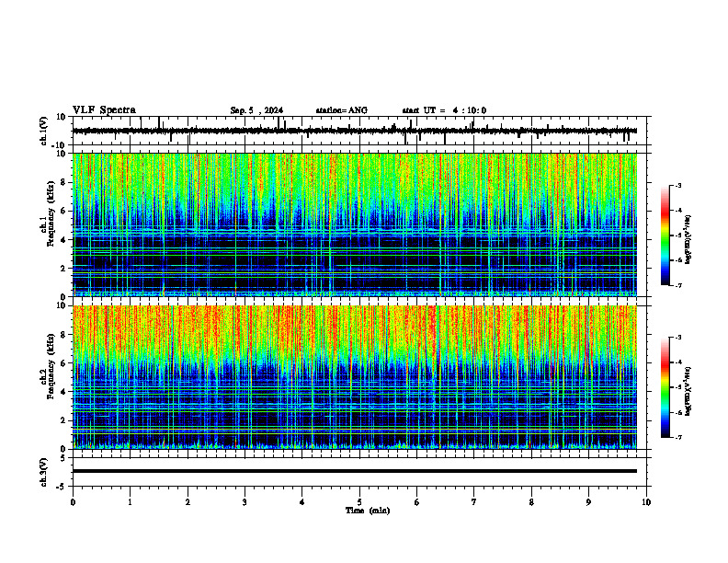Click the ch.1 spectrogram color scale bar

click(665, 236)
